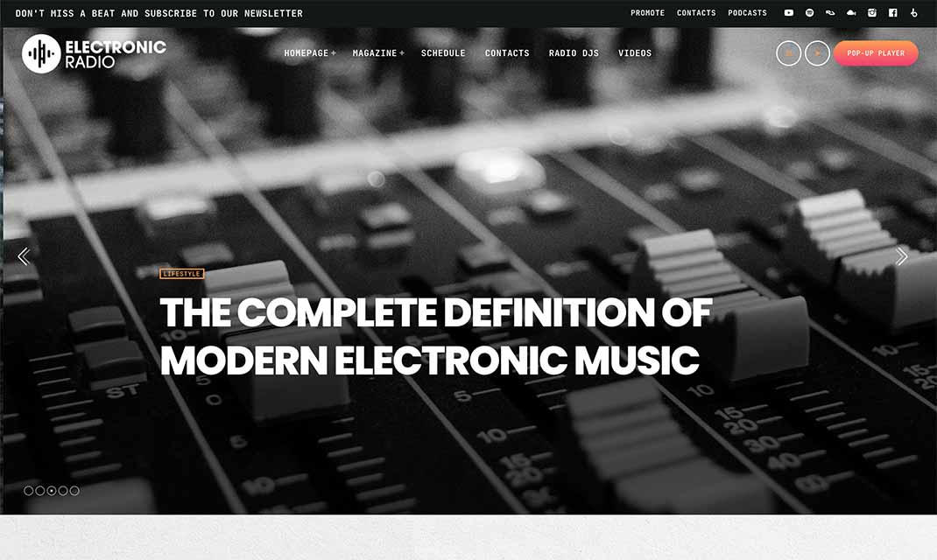Open the SoundCloud profile icon

[x=851, y=13]
